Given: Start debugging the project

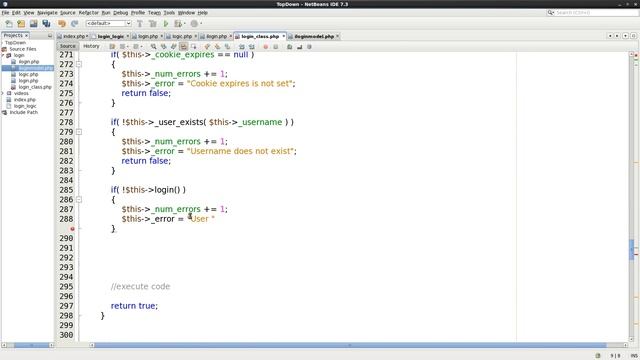Looking at the screenshot, I should coord(178,24).
